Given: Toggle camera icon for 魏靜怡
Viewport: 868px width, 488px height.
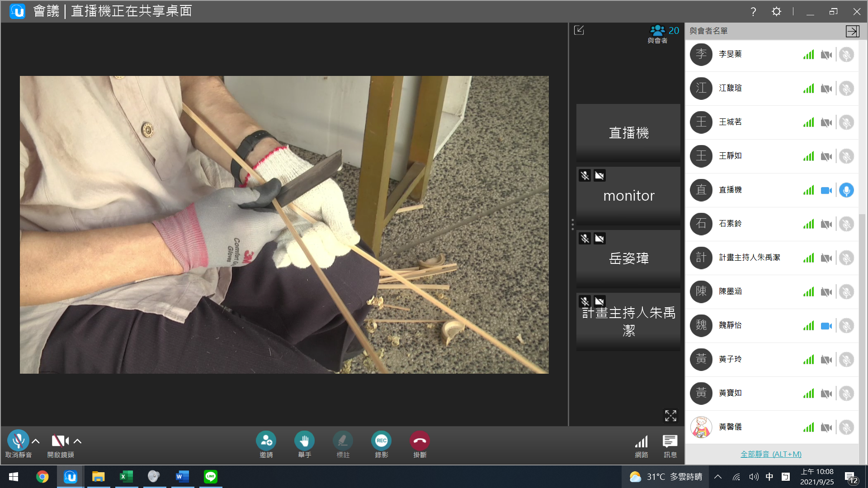Looking at the screenshot, I should [x=826, y=326].
